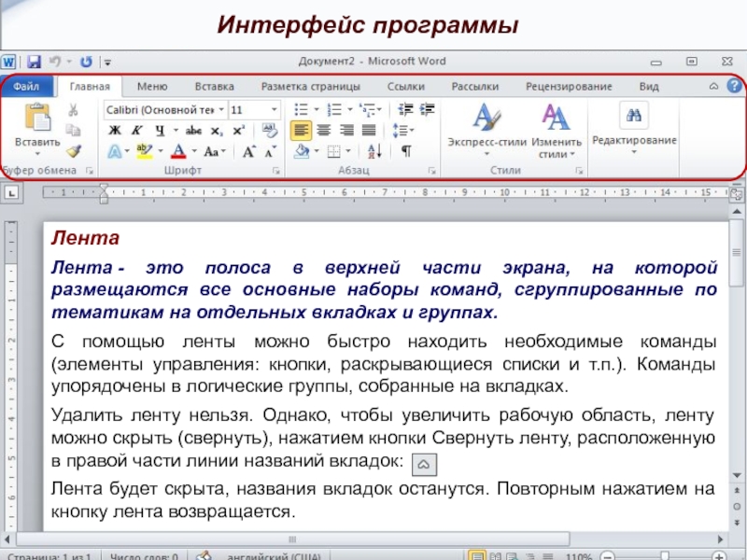
Task: Click the Format Painter brush icon
Action: click(73, 149)
